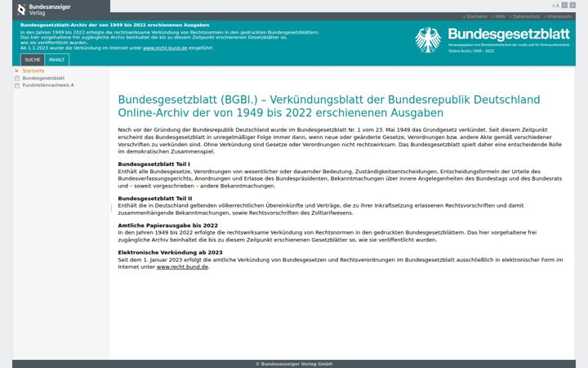Viewport: 588px width, 368px height.
Task: Select Fundstellennachweis A in the sidebar
Action: [48, 85]
